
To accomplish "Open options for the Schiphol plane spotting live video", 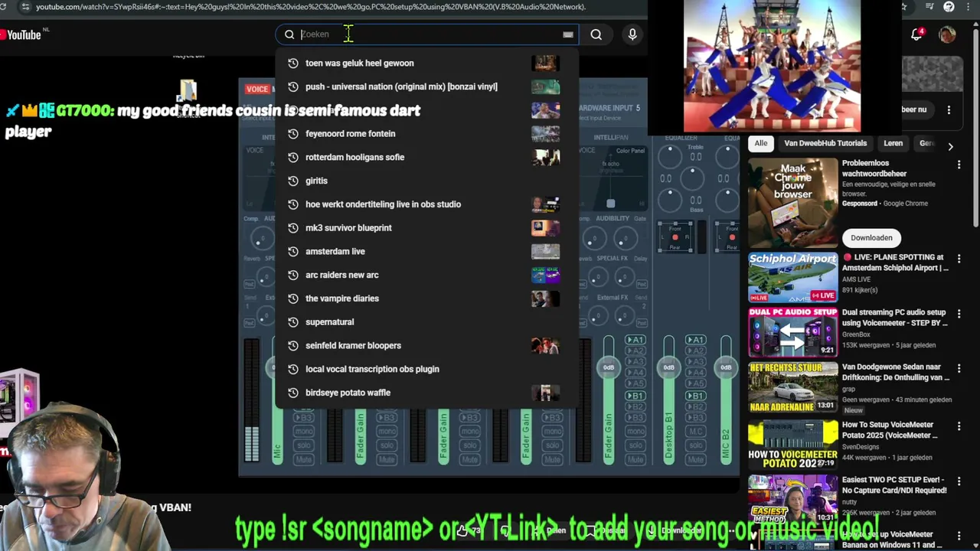I will [959, 259].
